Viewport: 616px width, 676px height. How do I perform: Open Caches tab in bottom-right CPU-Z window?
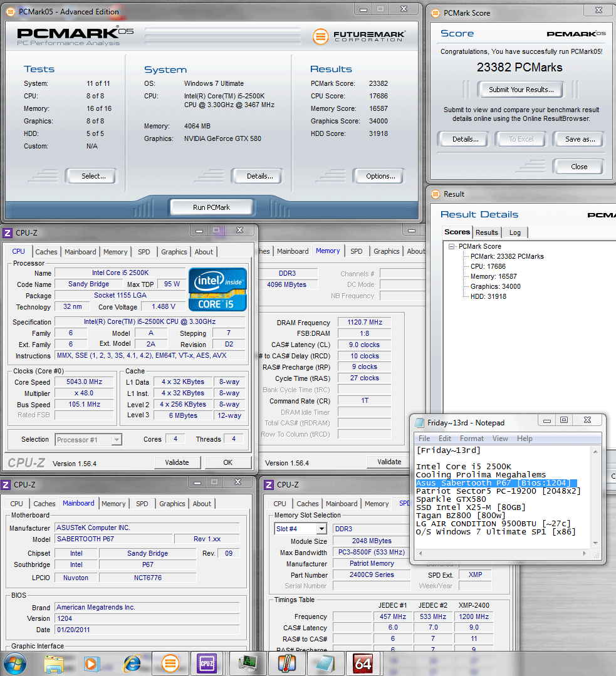click(308, 504)
